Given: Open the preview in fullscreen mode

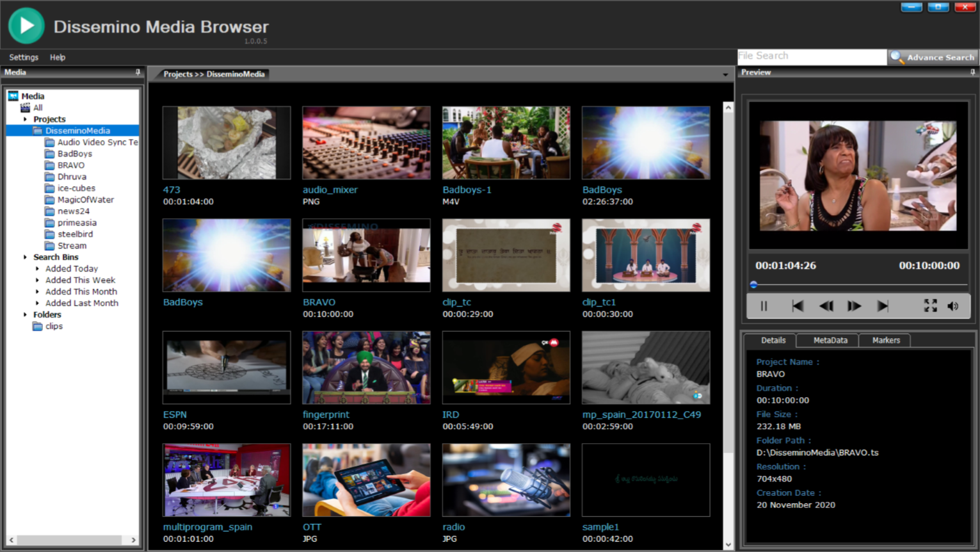Looking at the screenshot, I should (x=930, y=306).
